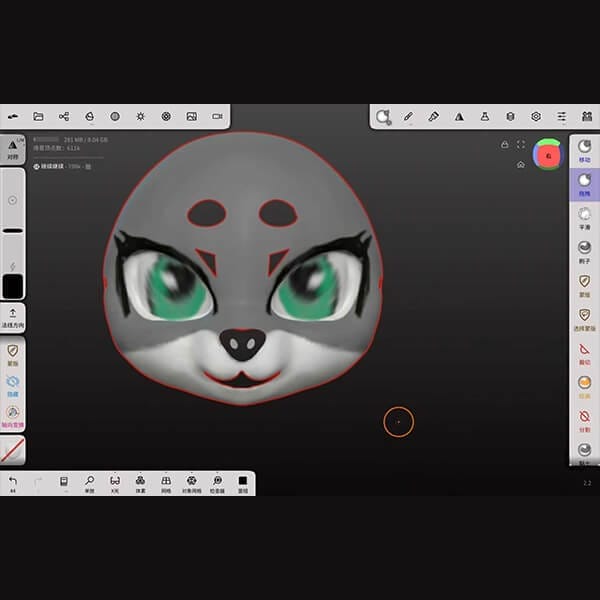Select the orange Project tool
Image resolution: width=600 pixels, height=600 pixels.
point(584,387)
